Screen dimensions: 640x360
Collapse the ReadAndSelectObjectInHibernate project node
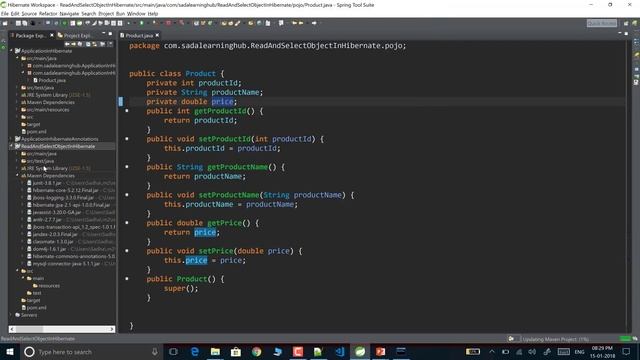click(11, 146)
